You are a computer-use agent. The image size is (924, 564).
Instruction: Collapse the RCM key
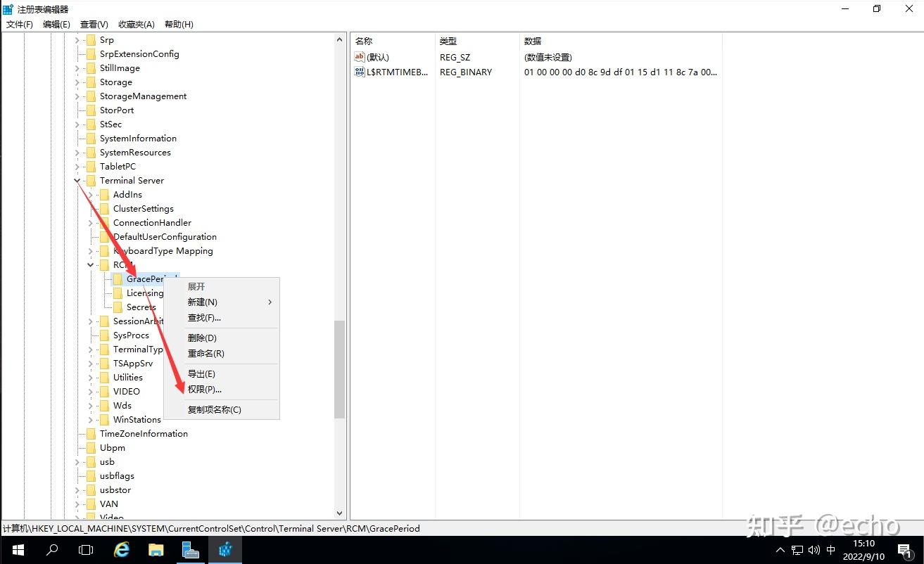pos(89,264)
